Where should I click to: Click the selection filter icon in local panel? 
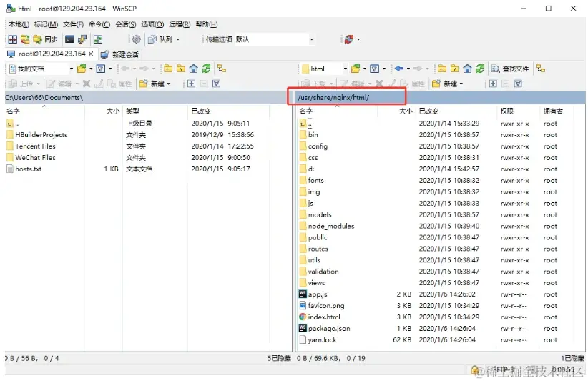216,84
